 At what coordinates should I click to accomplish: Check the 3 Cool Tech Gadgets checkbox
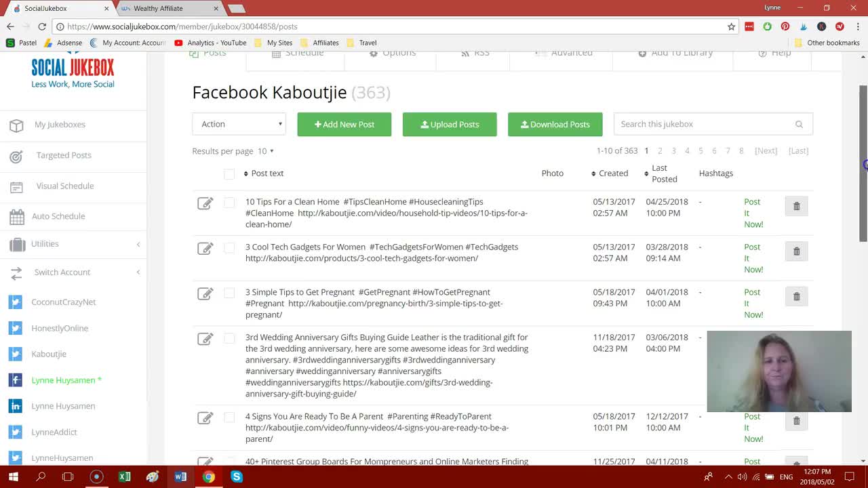(229, 247)
